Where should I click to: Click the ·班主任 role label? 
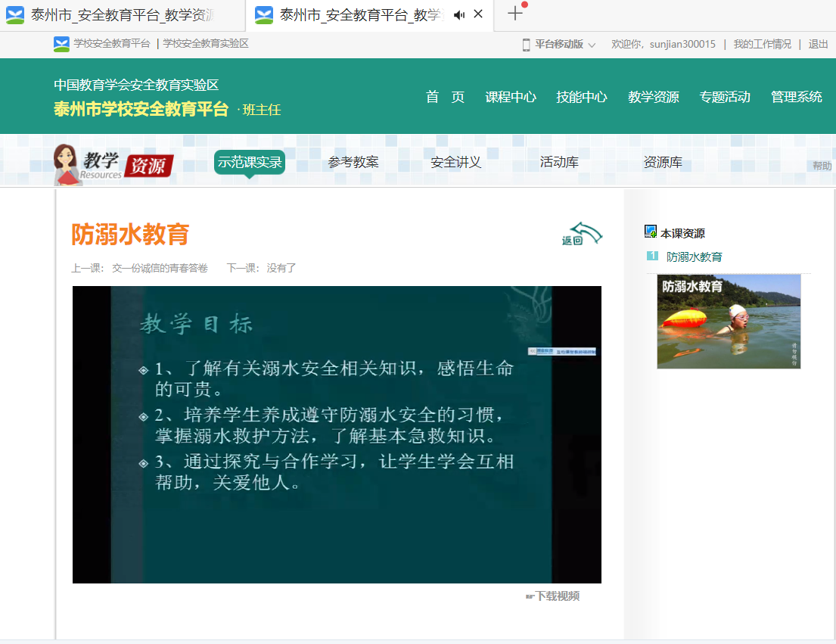[259, 110]
